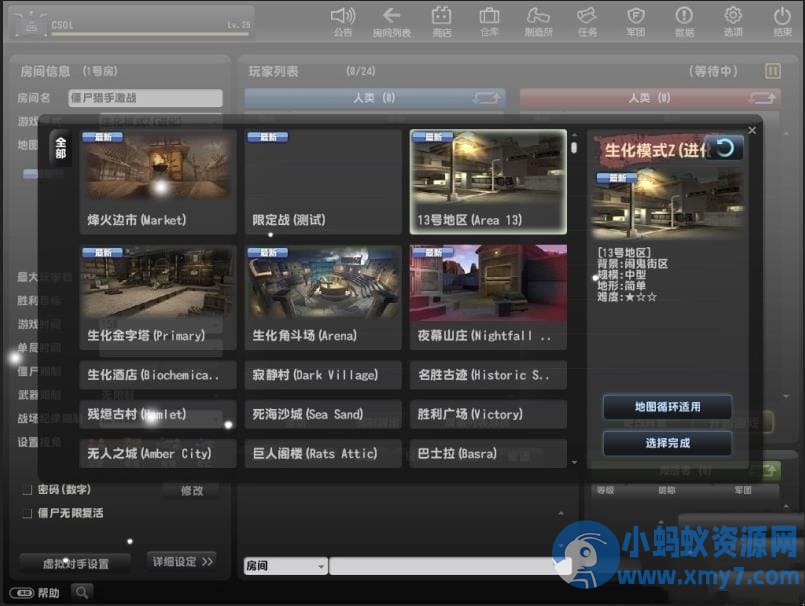Screen dimensions: 805x606
Task: Choose the 残垣古村 (Hamlet) map
Action: 158,414
